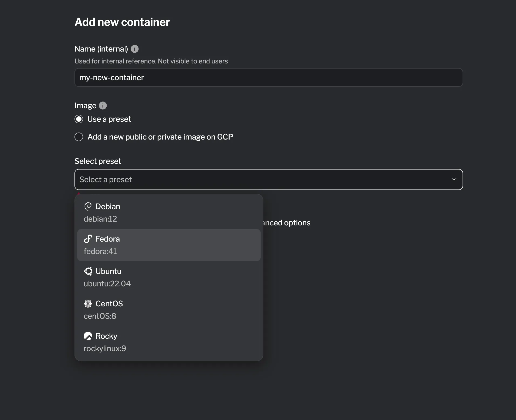Image resolution: width=516 pixels, height=420 pixels.
Task: Click the Rocky Linux logo icon
Action: (x=88, y=336)
